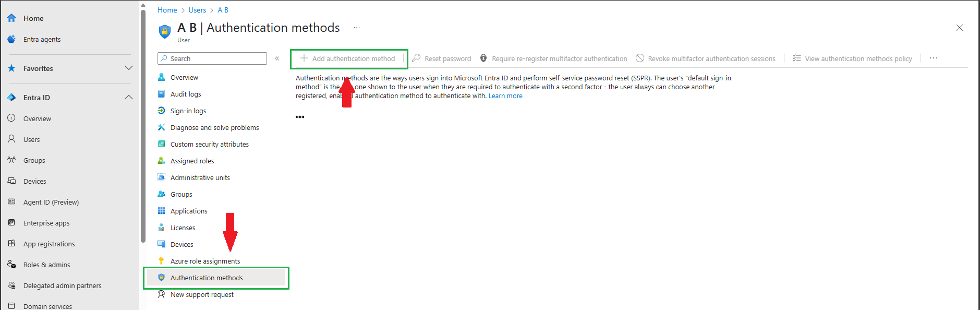The image size is (980, 310).
Task: Click the Administrative units icon
Action: [x=162, y=177]
